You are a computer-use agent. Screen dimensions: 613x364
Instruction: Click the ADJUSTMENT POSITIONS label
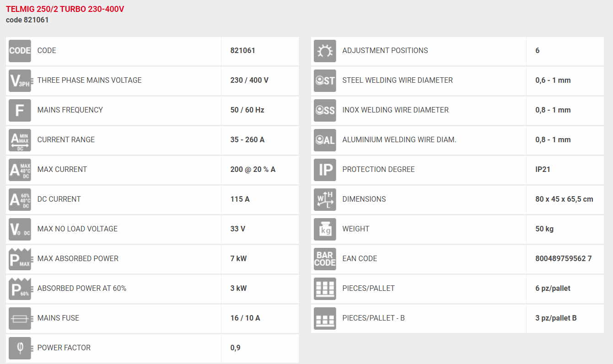point(385,50)
